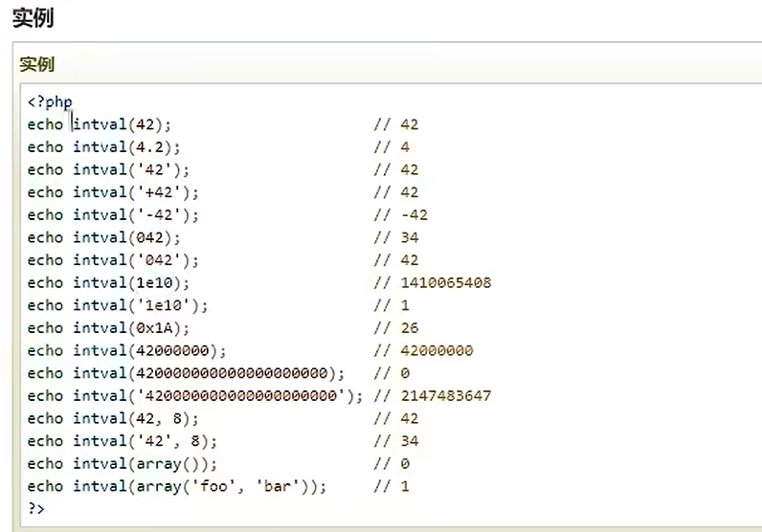Click the '// 34' comment on the intval('42', 8) line
This screenshot has width=762, height=532.
(396, 441)
